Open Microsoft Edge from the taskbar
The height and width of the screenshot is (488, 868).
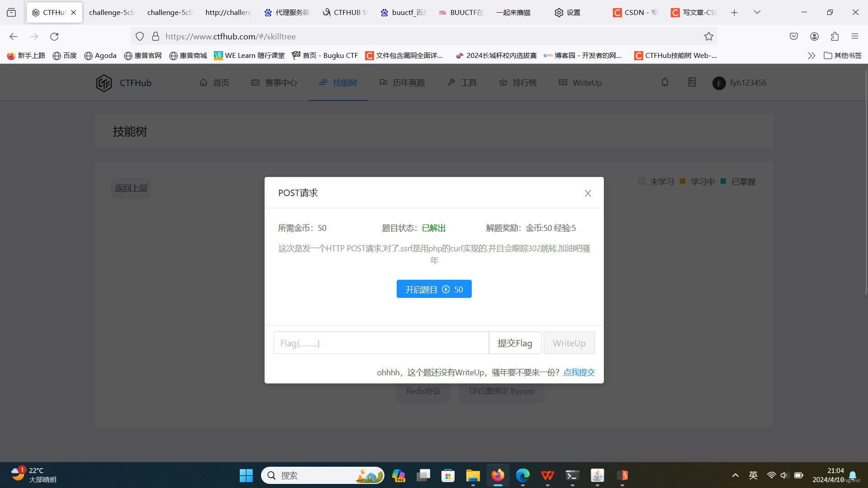pyautogui.click(x=522, y=475)
